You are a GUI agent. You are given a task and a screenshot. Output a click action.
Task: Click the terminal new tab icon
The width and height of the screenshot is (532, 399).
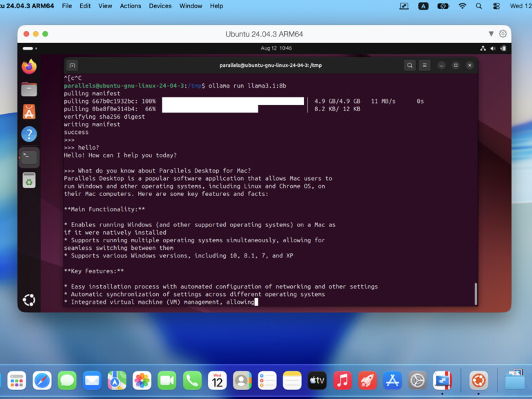(x=73, y=66)
